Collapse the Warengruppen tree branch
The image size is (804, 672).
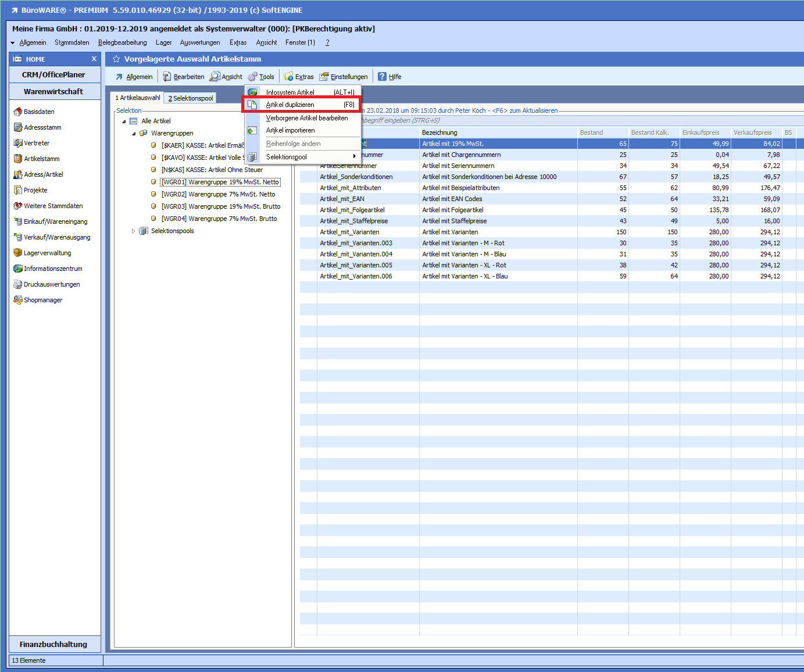click(x=134, y=134)
